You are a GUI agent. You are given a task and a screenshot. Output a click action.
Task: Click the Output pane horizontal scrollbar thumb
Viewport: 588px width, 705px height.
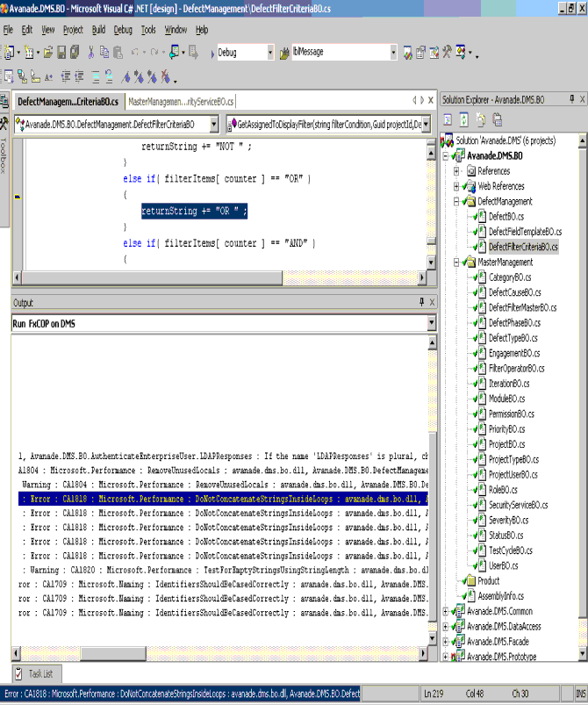click(x=113, y=653)
